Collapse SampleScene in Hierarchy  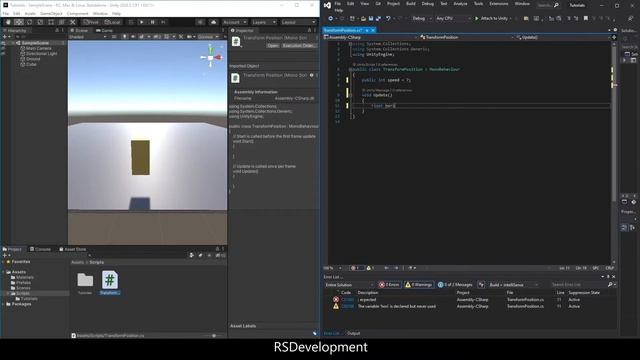point(13,43)
